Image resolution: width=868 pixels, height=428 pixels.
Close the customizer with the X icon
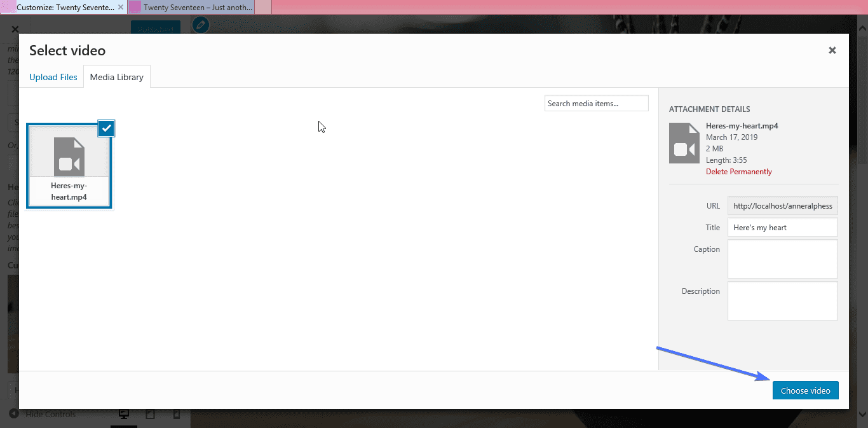click(x=15, y=29)
